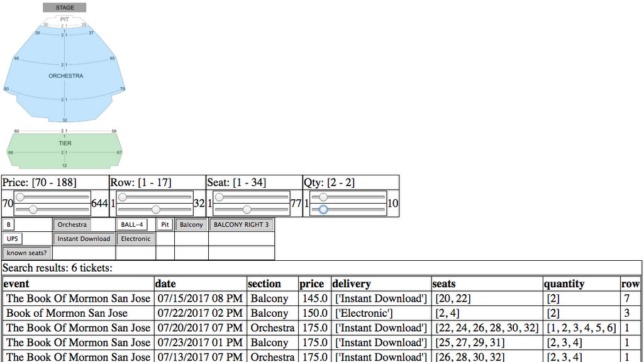Click the maximum seat slider handle
The width and height of the screenshot is (644, 362).
pos(247,209)
